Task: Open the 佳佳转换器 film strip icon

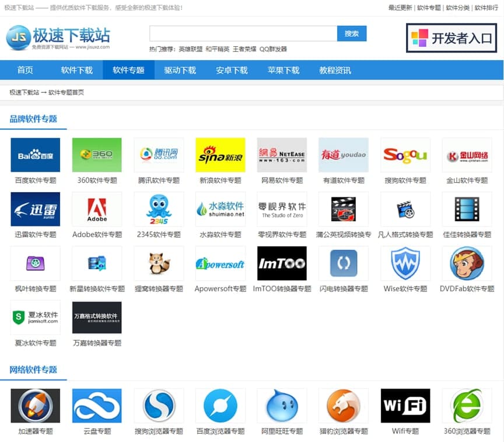Action: [467, 209]
